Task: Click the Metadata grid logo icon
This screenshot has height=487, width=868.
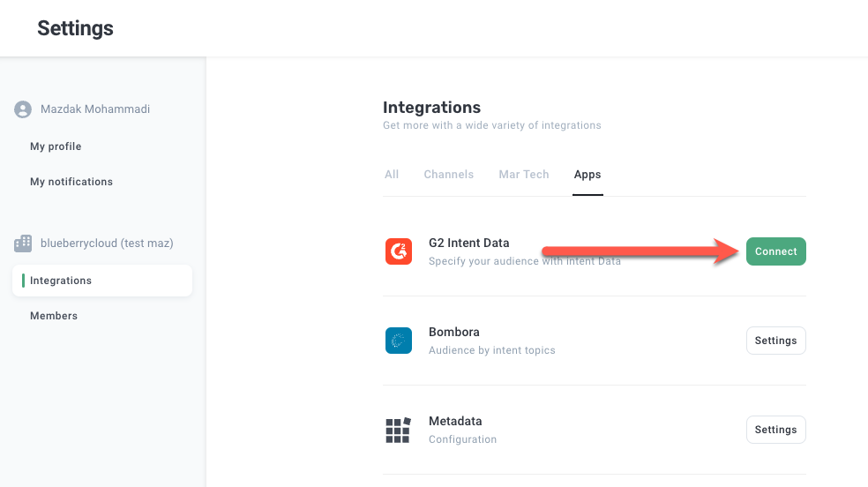Action: (399, 430)
